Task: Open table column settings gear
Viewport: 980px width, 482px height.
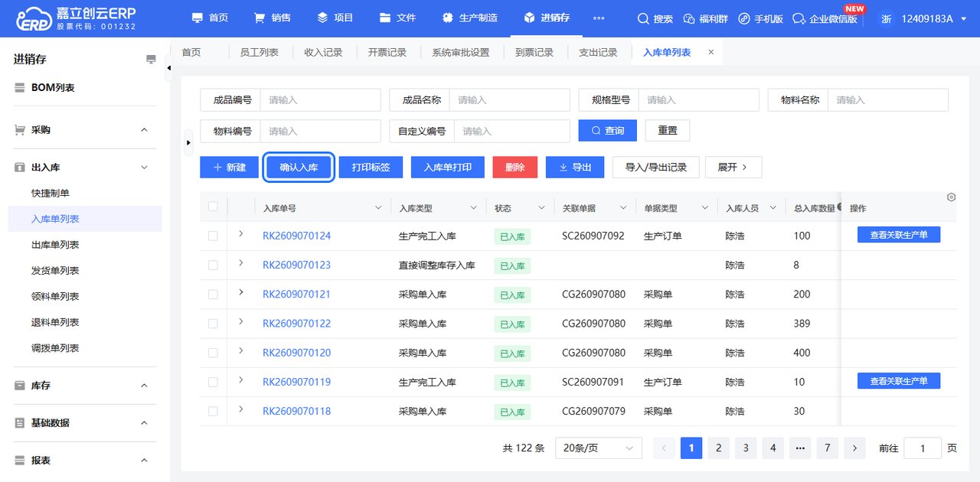Action: click(951, 197)
